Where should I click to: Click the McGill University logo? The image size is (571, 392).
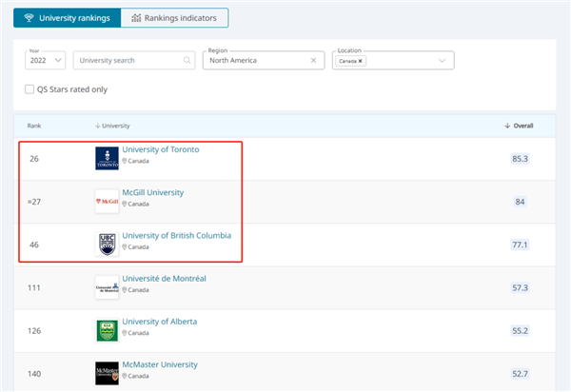click(x=107, y=202)
